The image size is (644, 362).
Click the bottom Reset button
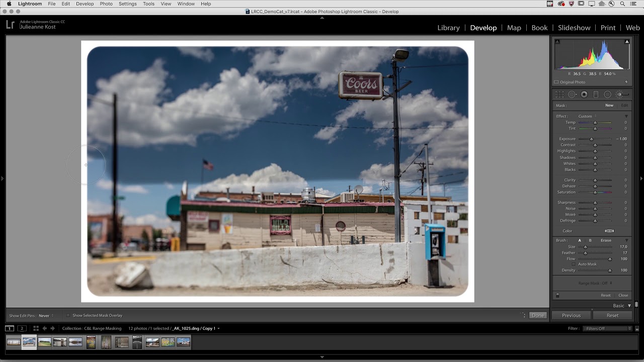[612, 315]
